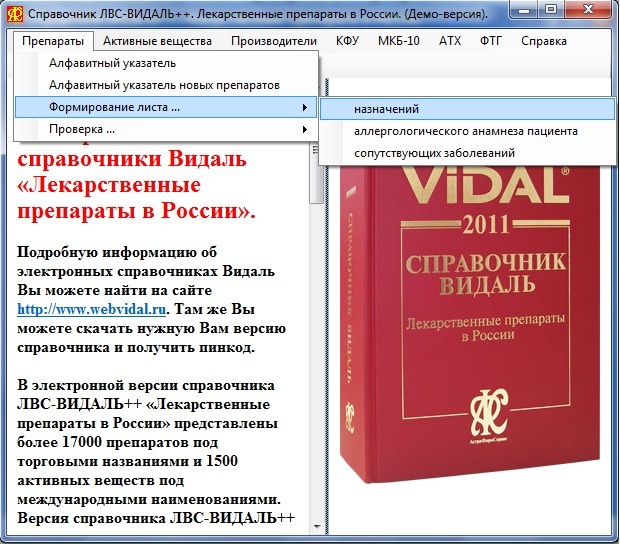
Task: Select назначений in the submenu
Action: [x=468, y=109]
